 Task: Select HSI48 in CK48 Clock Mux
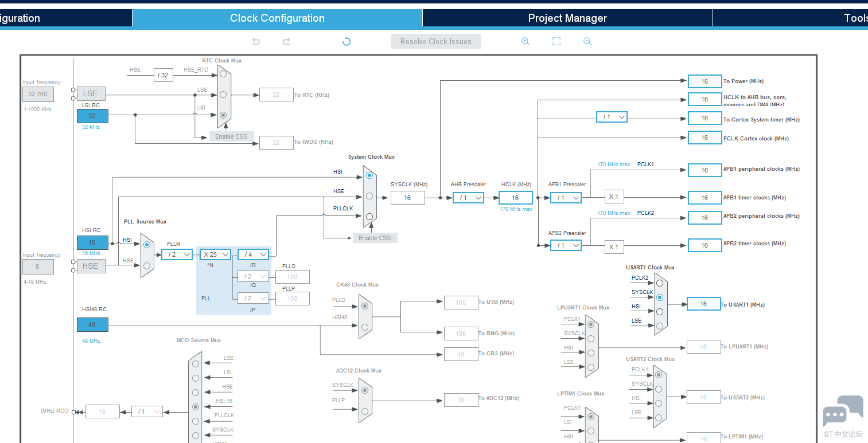point(365,327)
